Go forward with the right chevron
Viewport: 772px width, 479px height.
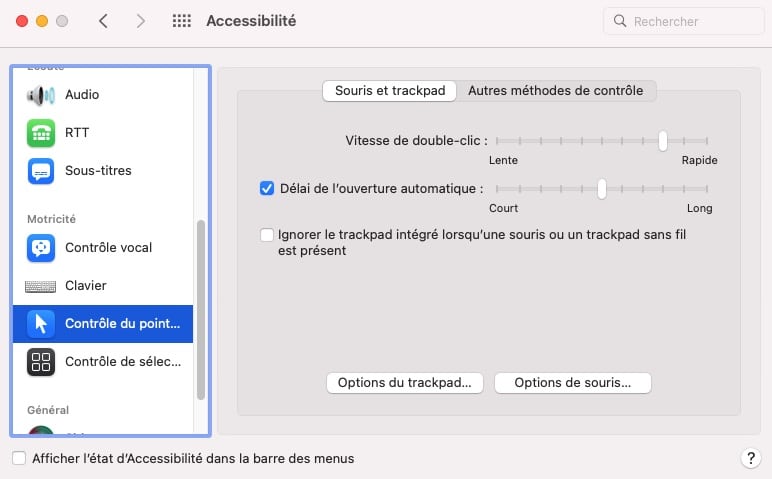141,21
